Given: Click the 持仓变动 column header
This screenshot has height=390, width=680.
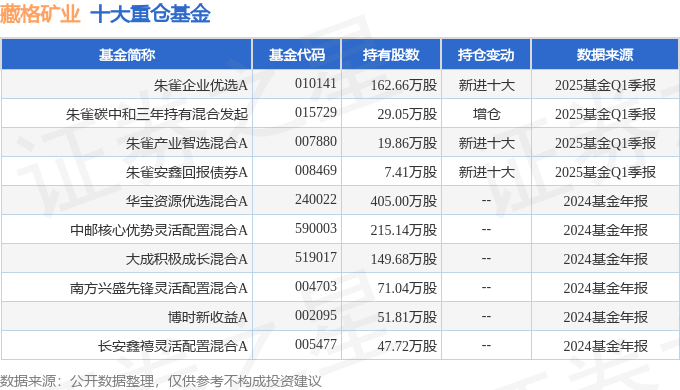Looking at the screenshot, I should [x=486, y=55].
